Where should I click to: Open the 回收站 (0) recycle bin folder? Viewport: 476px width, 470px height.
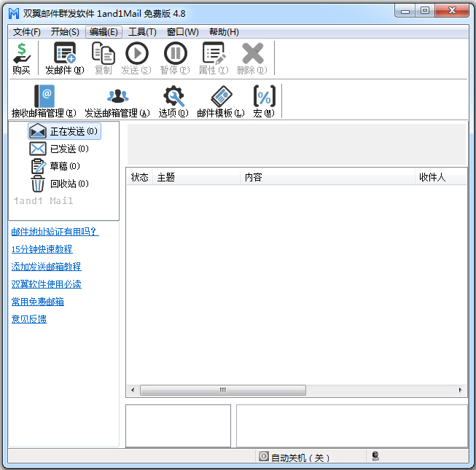coord(60,184)
